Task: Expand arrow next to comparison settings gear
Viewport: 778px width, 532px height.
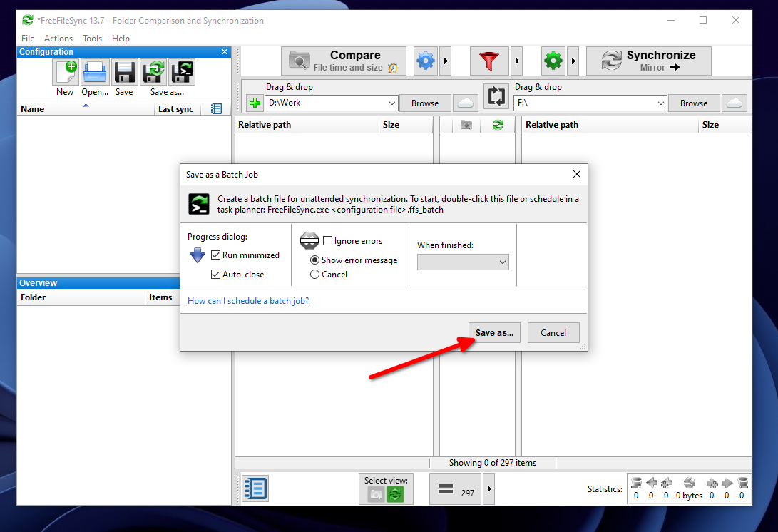Action: pyautogui.click(x=446, y=61)
